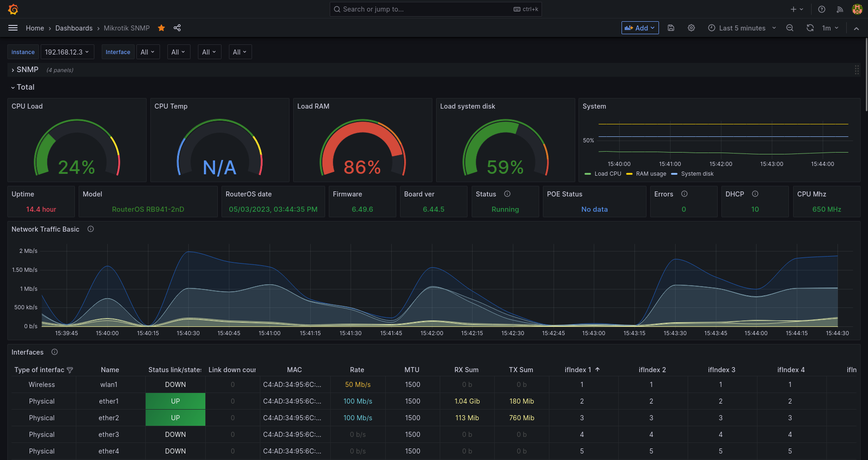Click the 86% Load RAM gauge
The image size is (868, 460).
pos(363,148)
